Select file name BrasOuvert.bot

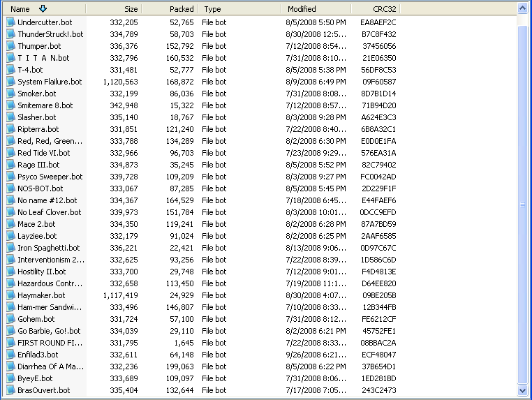click(x=44, y=390)
